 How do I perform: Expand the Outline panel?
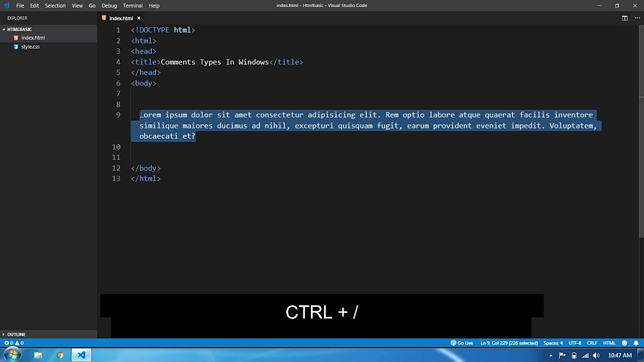[16, 334]
